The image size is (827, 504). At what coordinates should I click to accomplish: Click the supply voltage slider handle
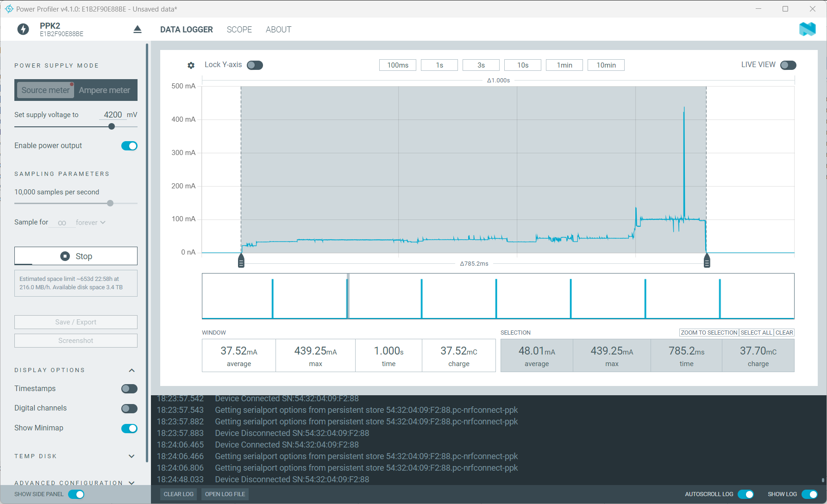pos(112,126)
